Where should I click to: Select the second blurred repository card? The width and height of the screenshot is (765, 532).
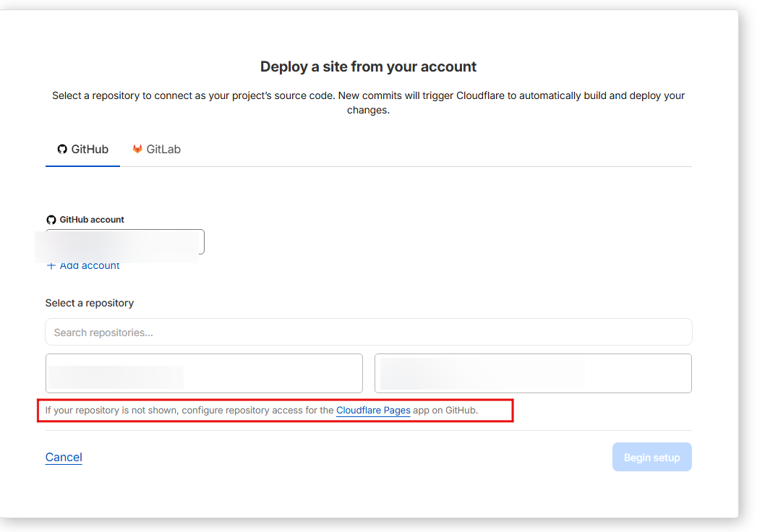pos(533,374)
